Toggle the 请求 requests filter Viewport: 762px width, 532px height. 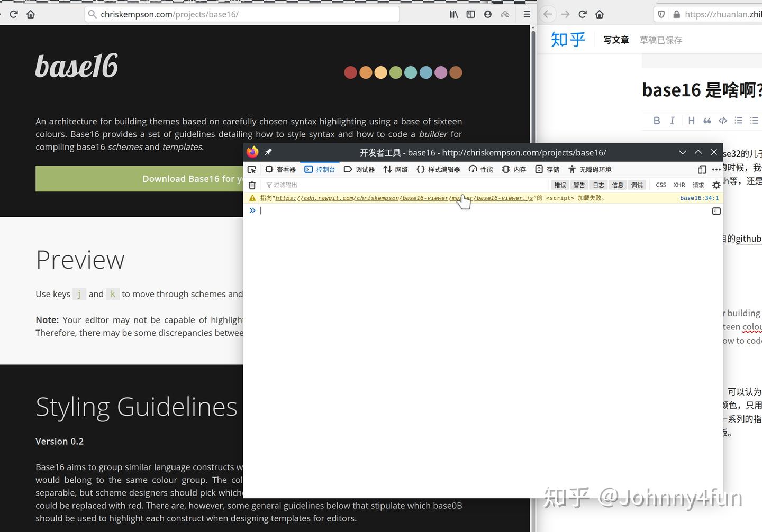pos(698,185)
